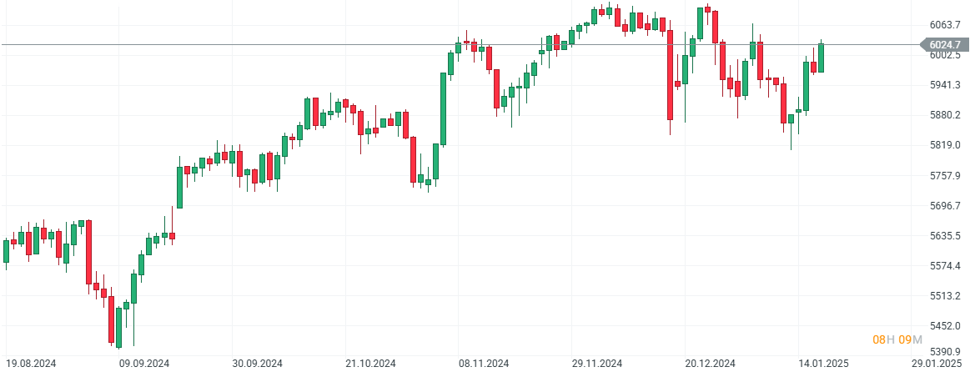Select the 09.09.2024 date label

(x=144, y=364)
